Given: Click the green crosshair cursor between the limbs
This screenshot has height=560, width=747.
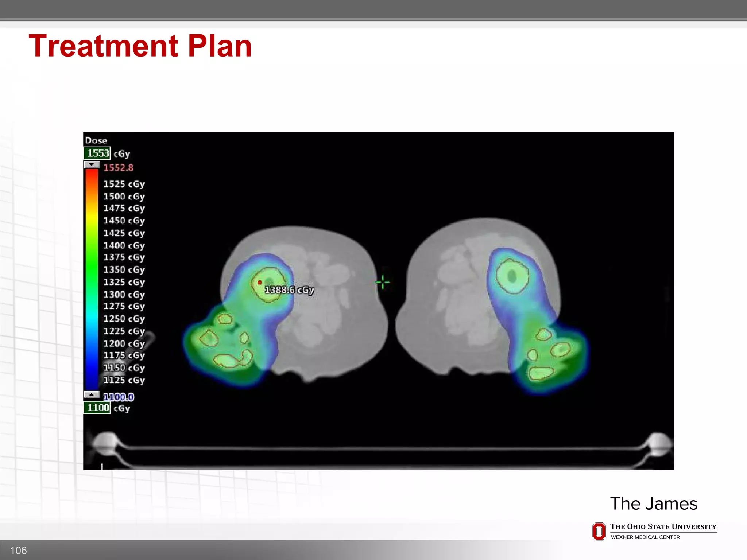Looking at the screenshot, I should (383, 282).
